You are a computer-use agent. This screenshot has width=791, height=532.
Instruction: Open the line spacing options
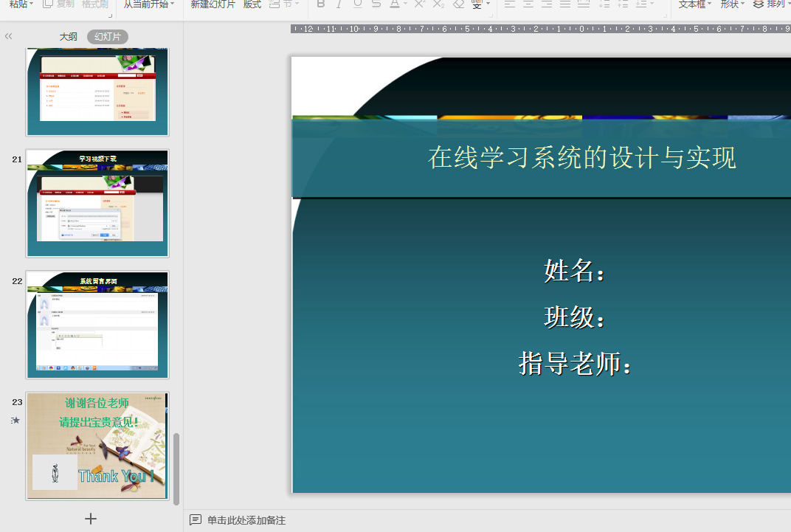[641, 4]
